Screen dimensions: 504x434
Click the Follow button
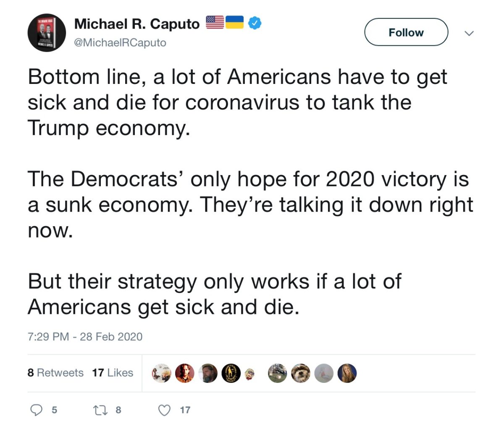[406, 32]
